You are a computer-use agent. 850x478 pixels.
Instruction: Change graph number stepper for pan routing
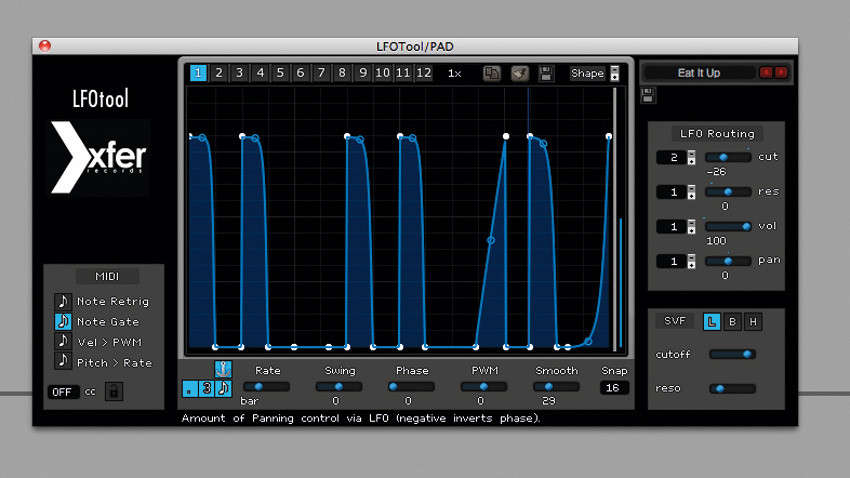[x=691, y=262]
